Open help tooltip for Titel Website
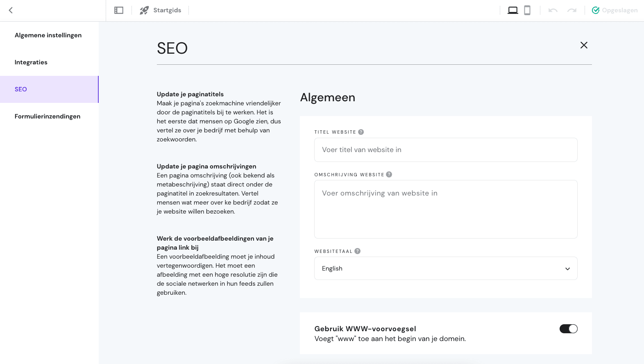Screen dimensions: 644x364 pyautogui.click(x=361, y=132)
